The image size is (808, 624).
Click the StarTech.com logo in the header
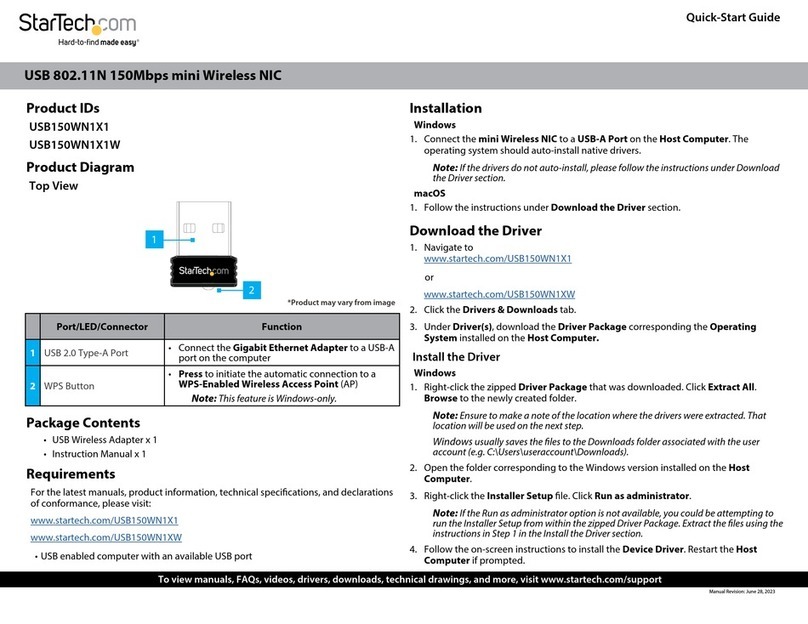[x=78, y=24]
